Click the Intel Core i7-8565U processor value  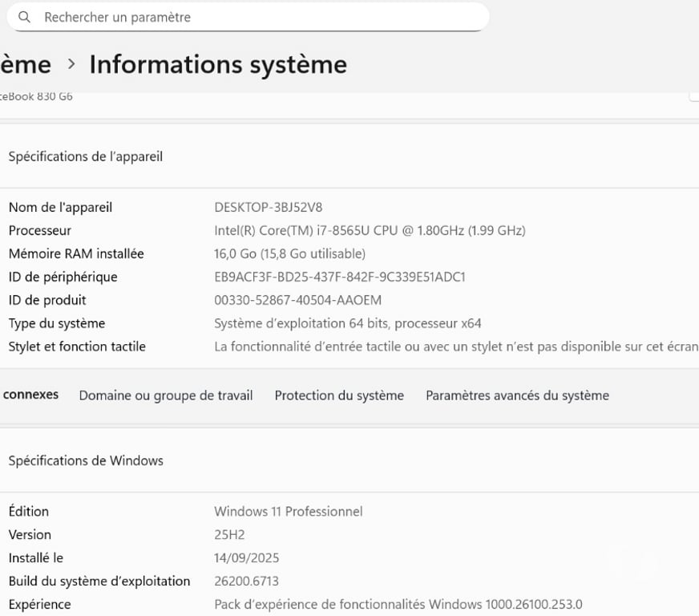(370, 230)
